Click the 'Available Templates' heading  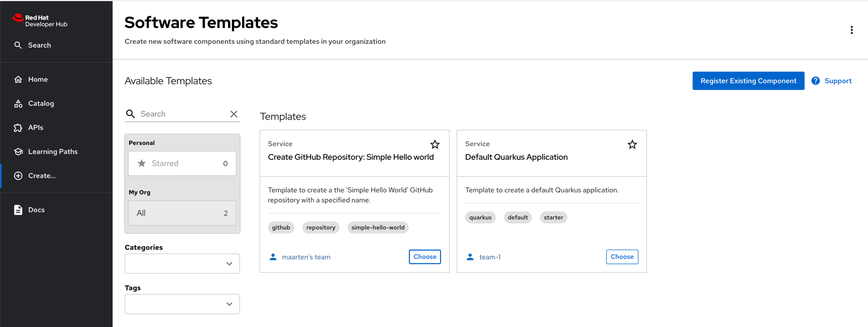tap(168, 81)
